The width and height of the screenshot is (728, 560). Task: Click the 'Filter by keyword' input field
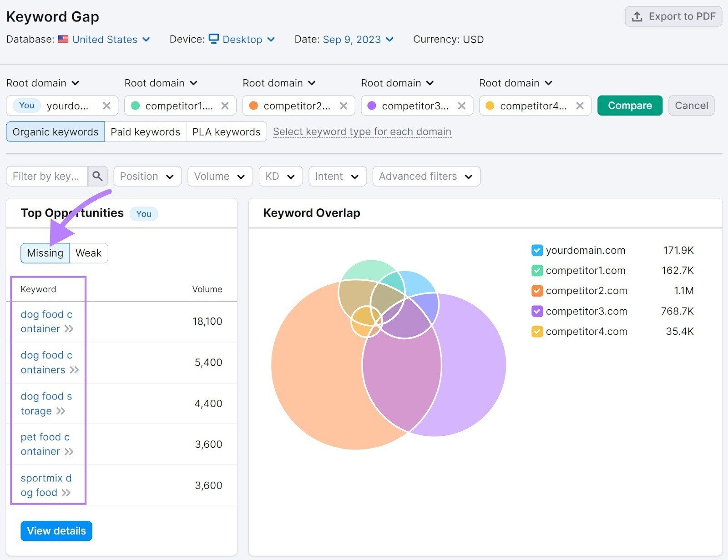point(45,176)
